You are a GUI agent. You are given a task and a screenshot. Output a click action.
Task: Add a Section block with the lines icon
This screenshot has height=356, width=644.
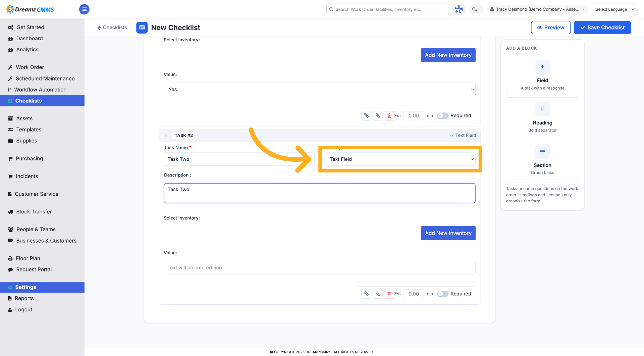(542, 152)
